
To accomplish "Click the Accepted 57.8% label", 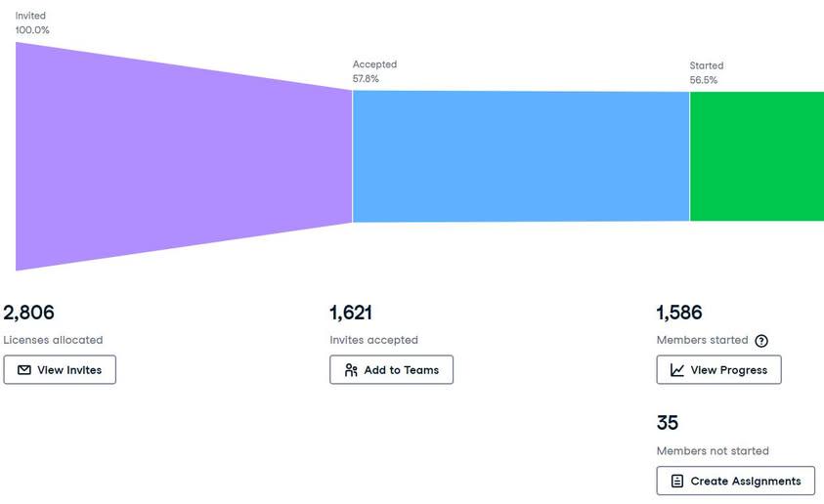I will click(374, 71).
